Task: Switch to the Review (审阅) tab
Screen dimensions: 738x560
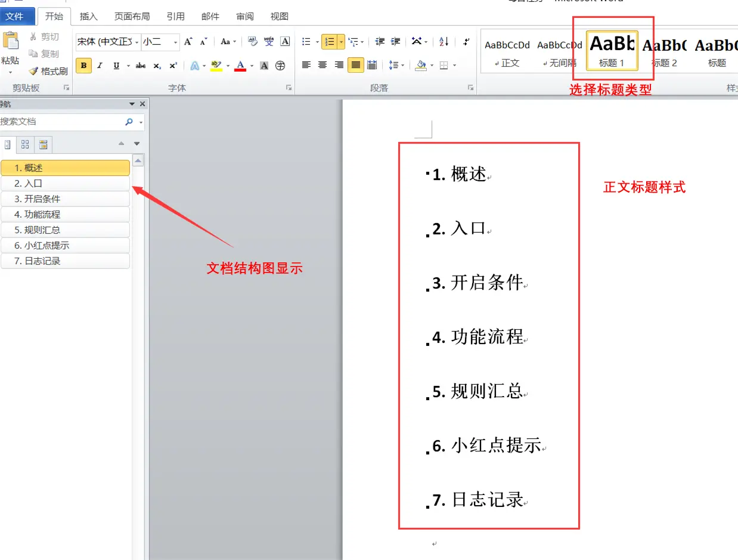Action: tap(245, 17)
